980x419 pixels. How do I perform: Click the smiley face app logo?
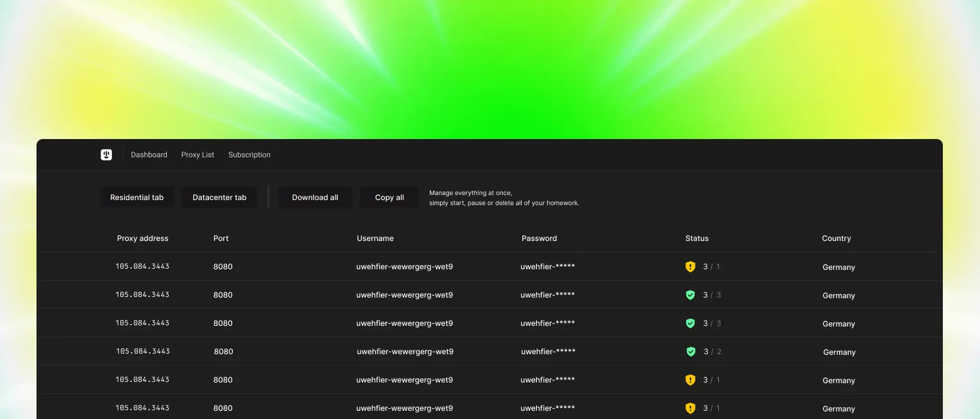coord(106,154)
